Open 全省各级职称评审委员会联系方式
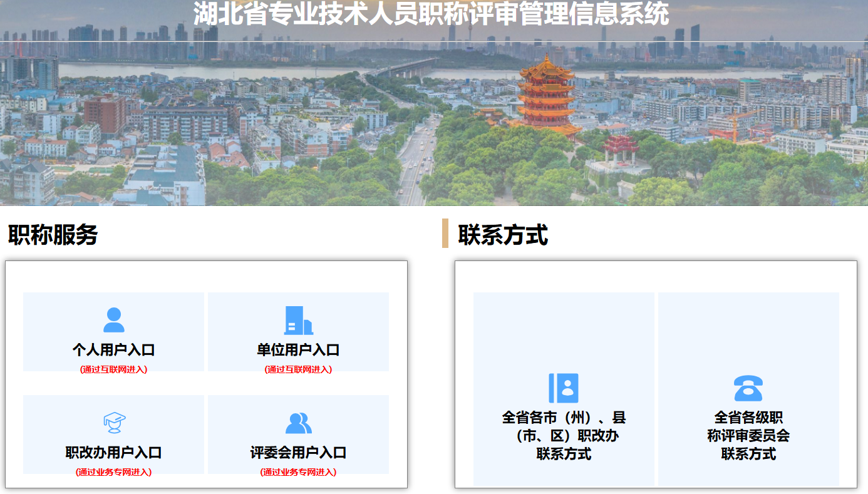The image size is (868, 494). coord(748,436)
